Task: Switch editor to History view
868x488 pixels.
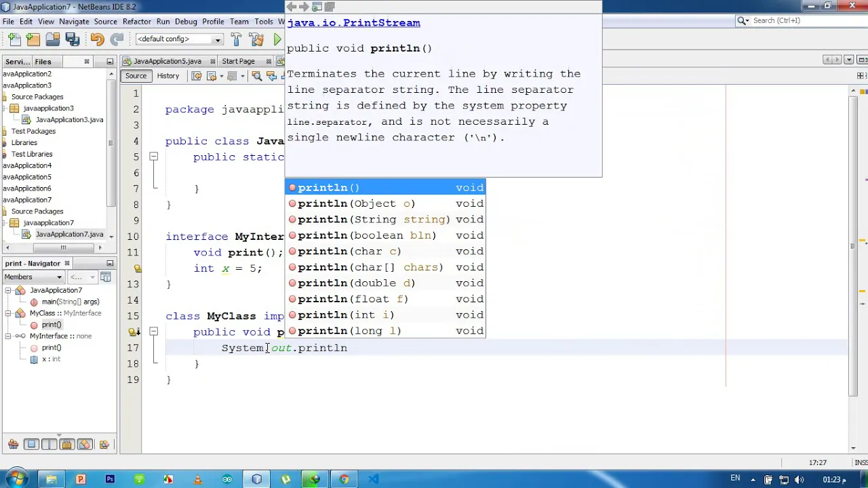Action: click(168, 76)
